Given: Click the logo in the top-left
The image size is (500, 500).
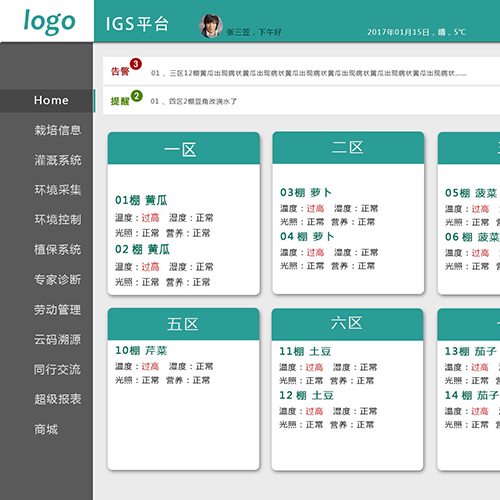Looking at the screenshot, I should click(x=49, y=21).
